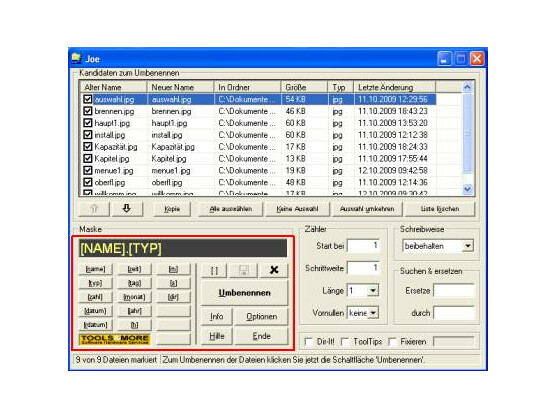557x418 pixels.
Task: Click the move-down arrow button
Action: coord(127,209)
